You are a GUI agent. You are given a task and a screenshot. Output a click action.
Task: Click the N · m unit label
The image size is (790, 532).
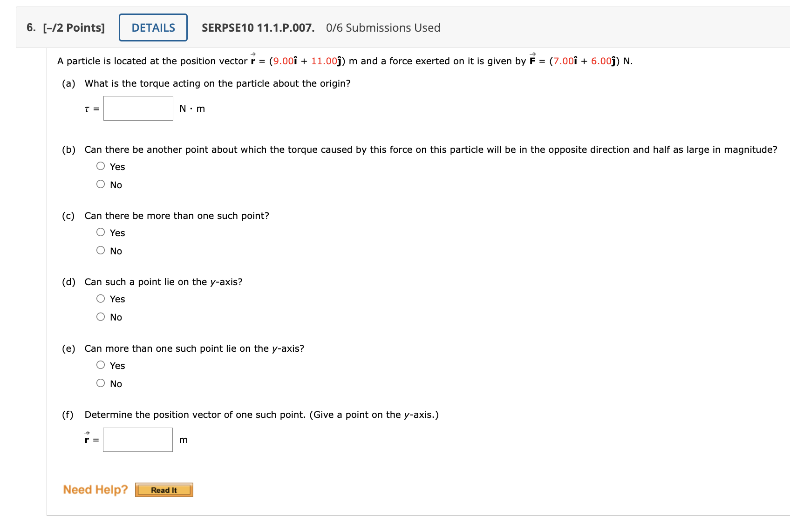(x=192, y=108)
